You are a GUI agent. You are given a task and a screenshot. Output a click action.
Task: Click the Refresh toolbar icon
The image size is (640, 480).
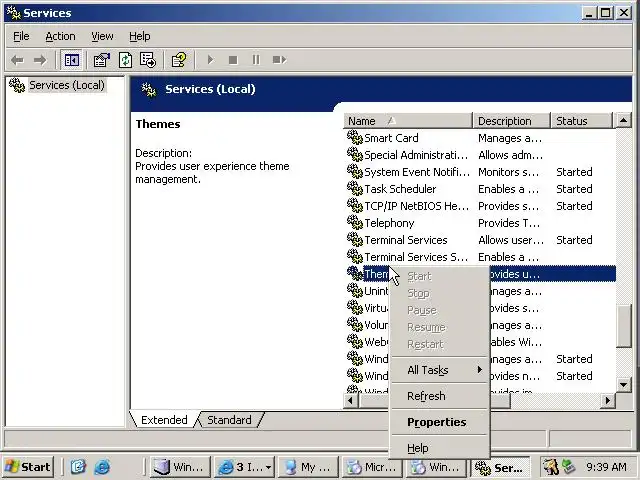(x=125, y=60)
